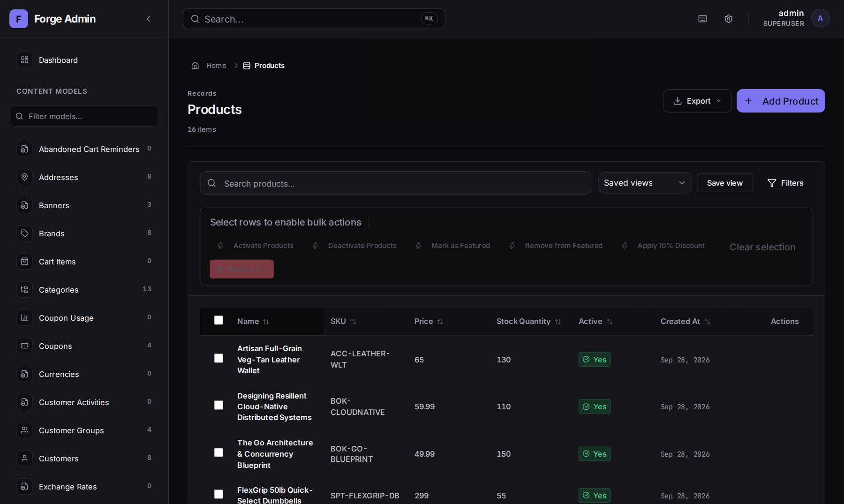The height and width of the screenshot is (504, 844).
Task: Open the Currencies model
Action: [x=84, y=374]
